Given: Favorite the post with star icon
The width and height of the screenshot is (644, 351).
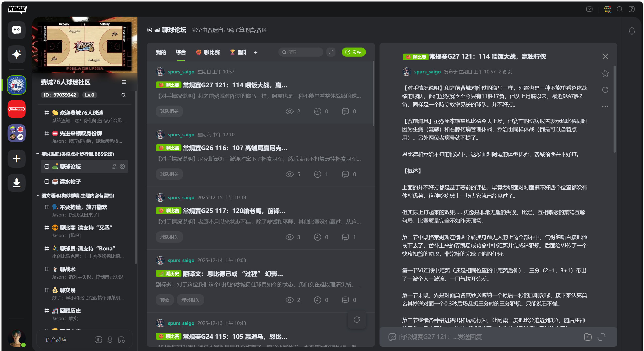Looking at the screenshot, I should coord(605,73).
